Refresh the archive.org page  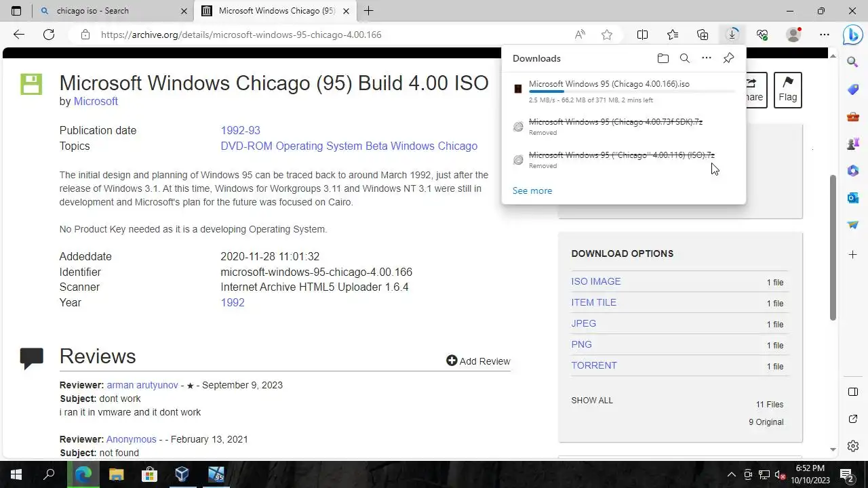(x=49, y=35)
